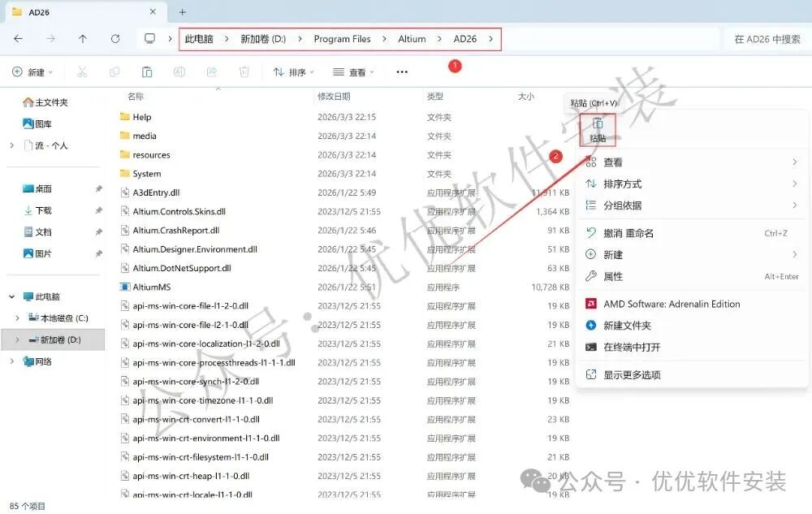Click the cut scissors icon in toolbar
The image size is (812, 514).
[82, 72]
